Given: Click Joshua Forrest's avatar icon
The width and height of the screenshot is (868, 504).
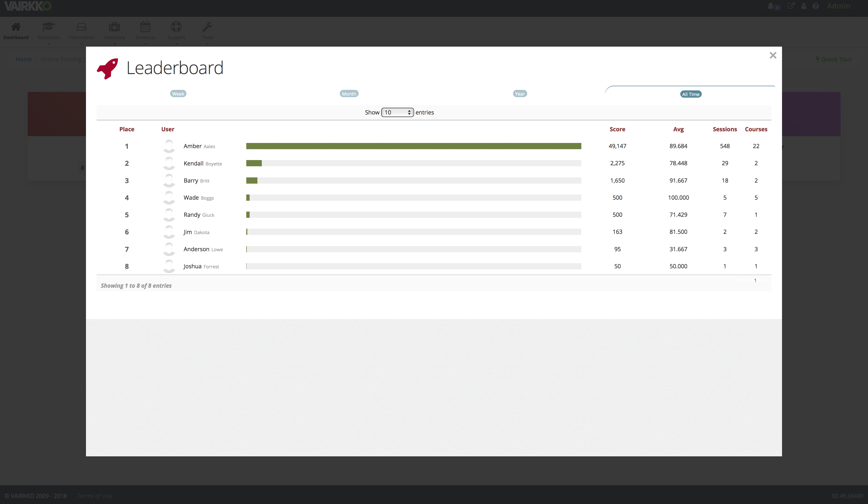Looking at the screenshot, I should point(169,266).
